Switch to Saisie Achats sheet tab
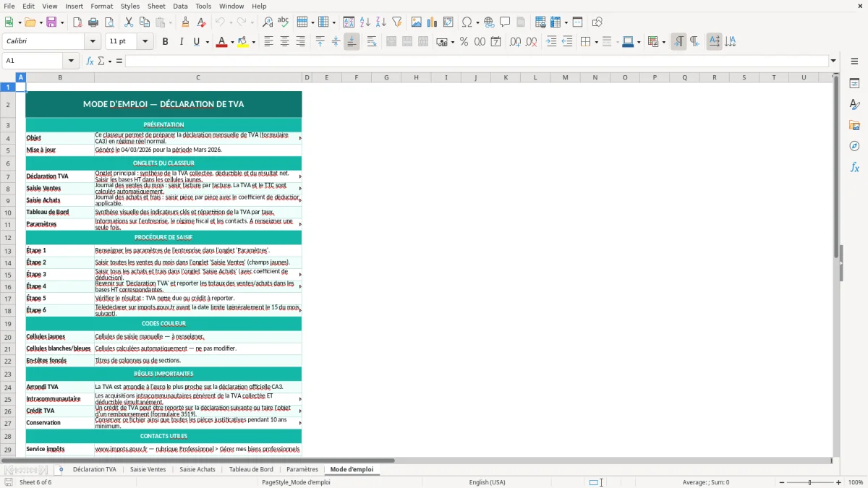This screenshot has height=488, width=868. 197,469
